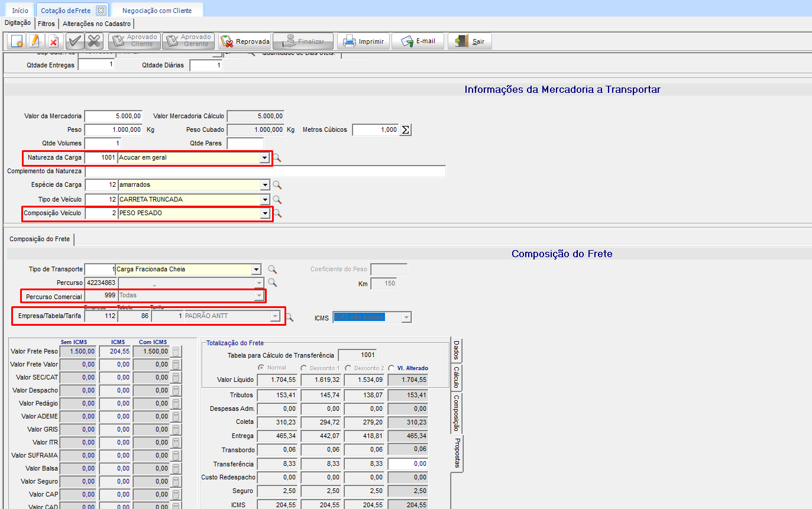
Task: Click the magnifier beside Tipo de Veículo
Action: pos(277,199)
